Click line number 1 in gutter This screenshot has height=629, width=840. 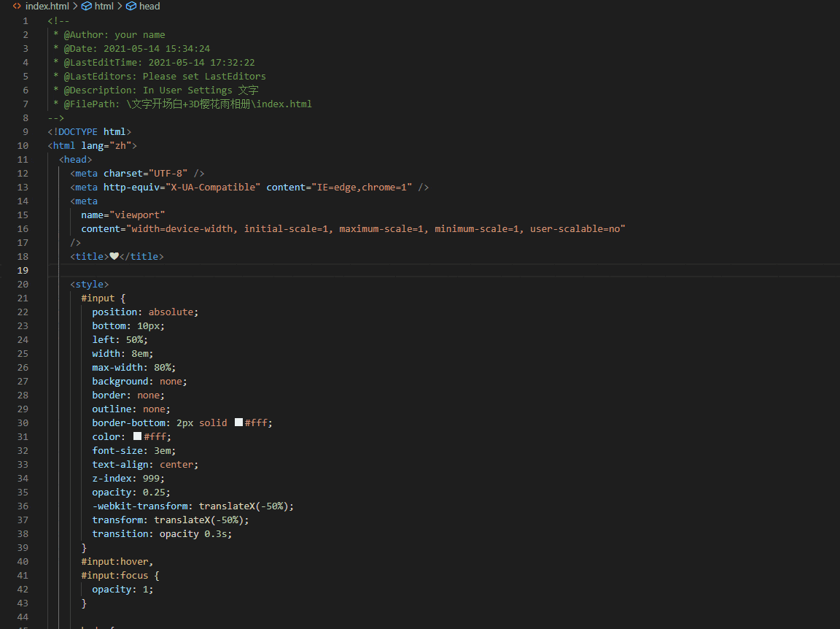[x=26, y=21]
